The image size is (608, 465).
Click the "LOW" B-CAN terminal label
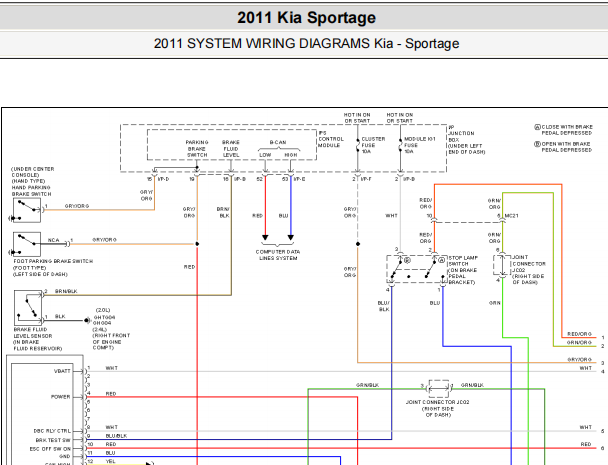point(265,155)
